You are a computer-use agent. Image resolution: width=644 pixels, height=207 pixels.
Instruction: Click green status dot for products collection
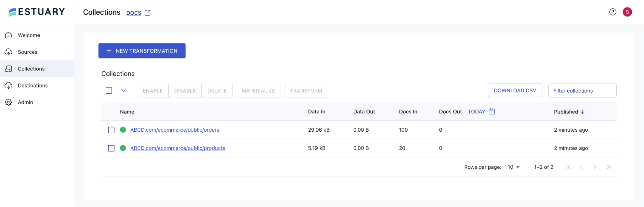coord(123,148)
